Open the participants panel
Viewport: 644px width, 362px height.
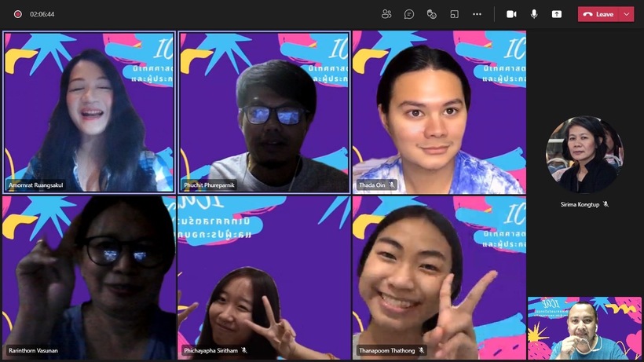[x=386, y=14]
